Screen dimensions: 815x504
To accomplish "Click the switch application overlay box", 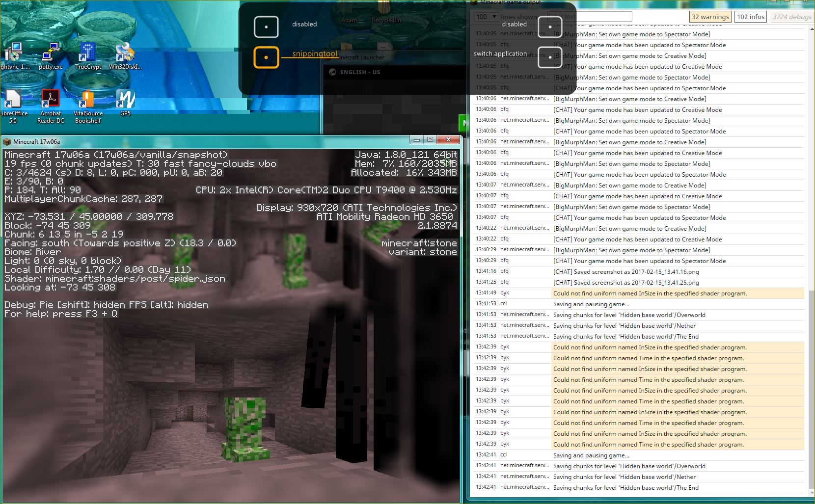I will (x=550, y=57).
